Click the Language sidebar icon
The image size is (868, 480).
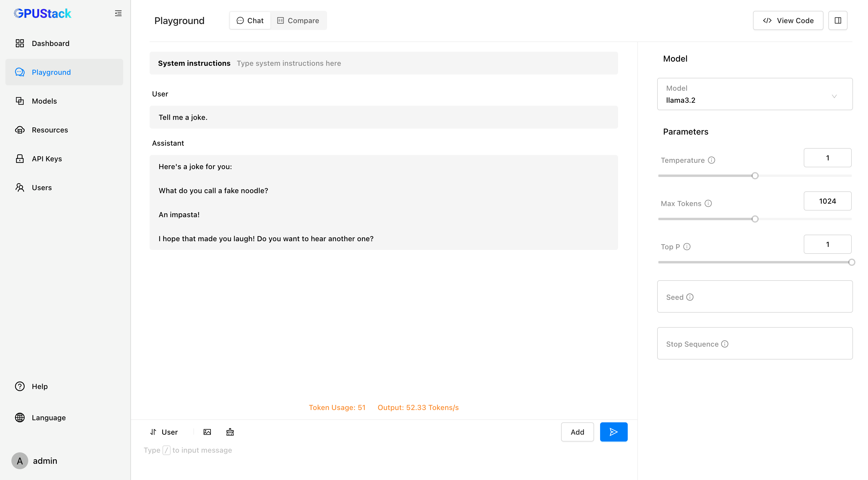click(20, 418)
